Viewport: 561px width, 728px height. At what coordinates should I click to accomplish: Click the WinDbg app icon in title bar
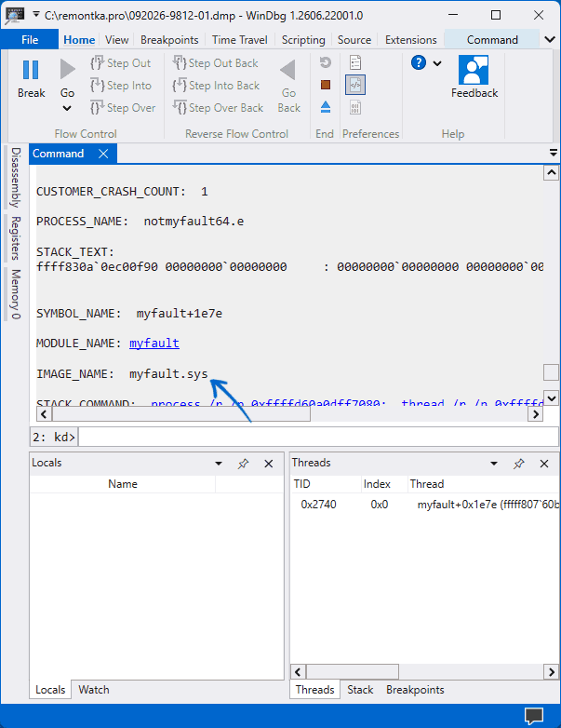point(15,15)
